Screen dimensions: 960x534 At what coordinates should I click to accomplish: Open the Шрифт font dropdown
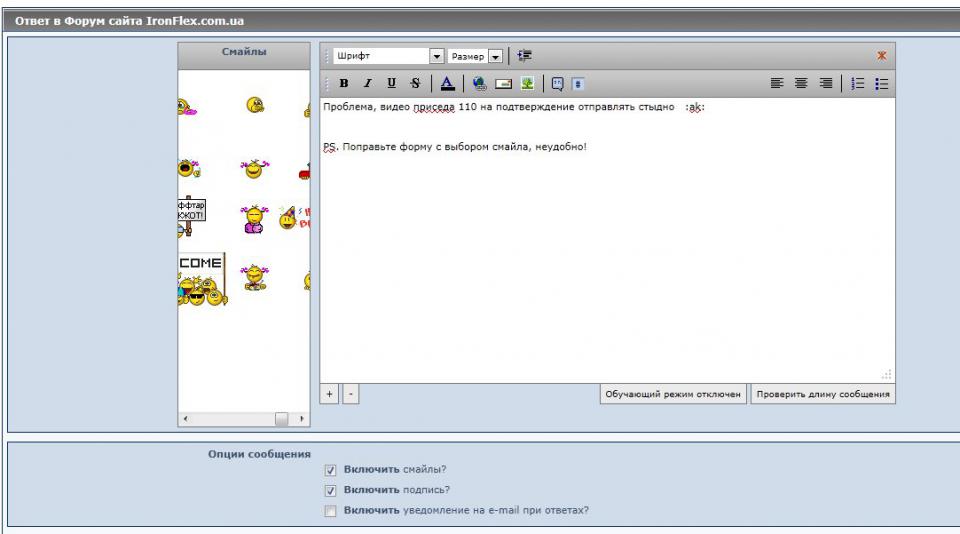pos(436,57)
